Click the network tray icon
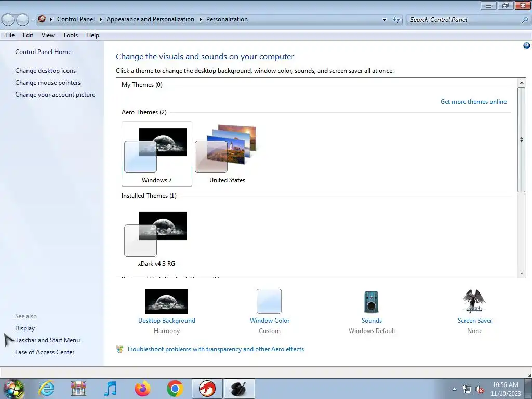532x399 pixels. (467, 390)
